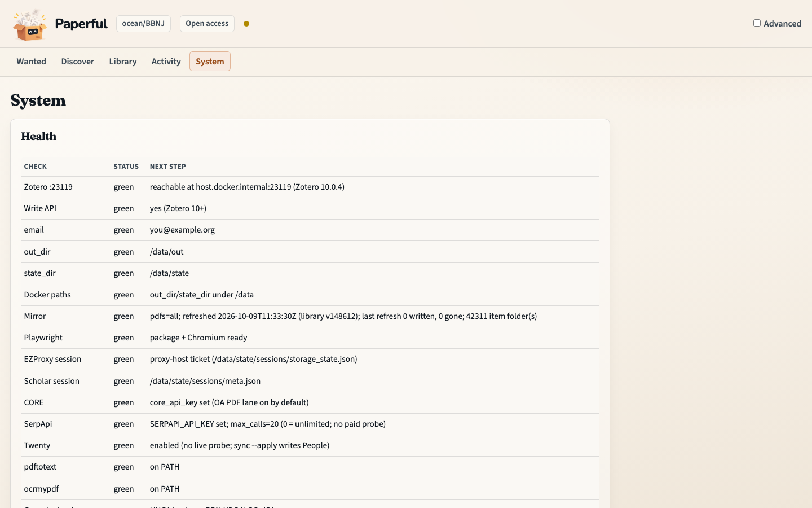
Task: Select the ocrmypdf check label
Action: (x=41, y=489)
